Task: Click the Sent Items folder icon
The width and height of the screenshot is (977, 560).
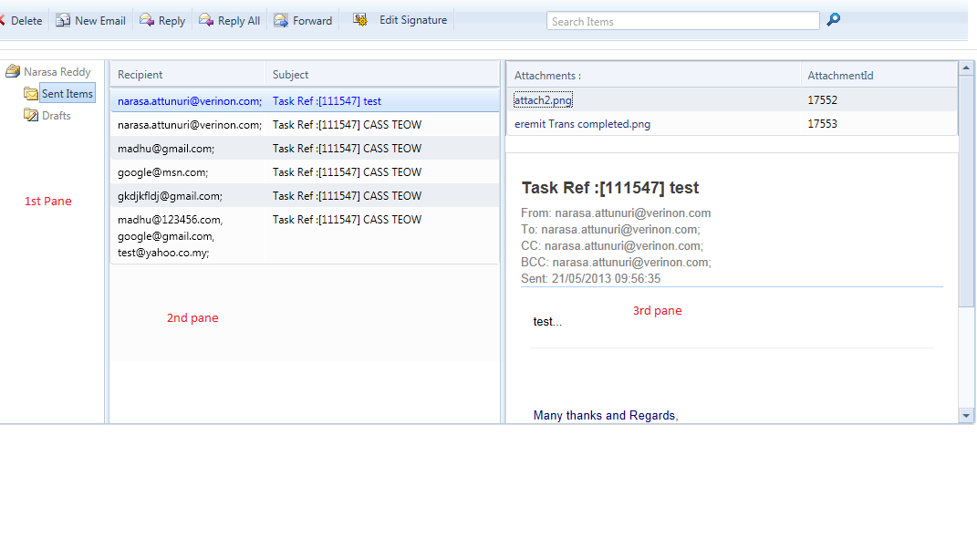Action: tap(31, 93)
